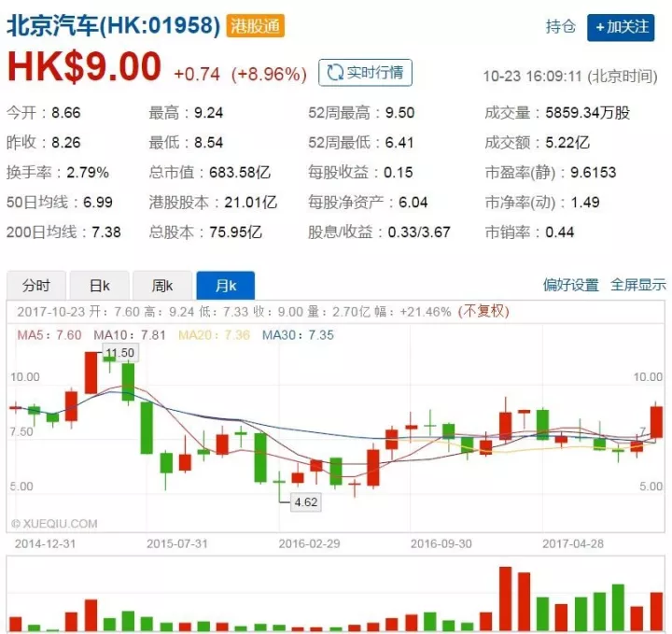Click the 每股净资产 value 6.04
672x634 pixels.
(413, 202)
